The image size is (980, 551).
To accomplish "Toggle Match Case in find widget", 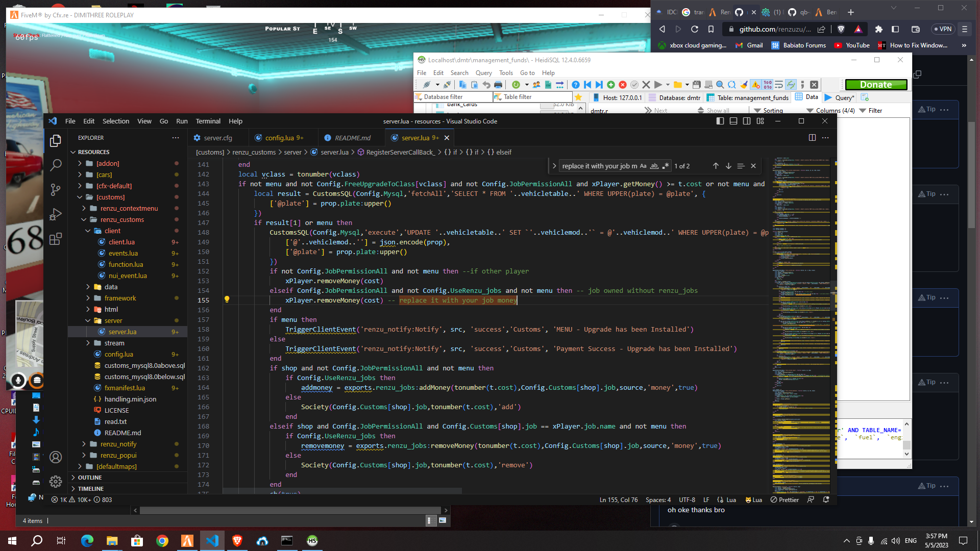I will tap(643, 166).
